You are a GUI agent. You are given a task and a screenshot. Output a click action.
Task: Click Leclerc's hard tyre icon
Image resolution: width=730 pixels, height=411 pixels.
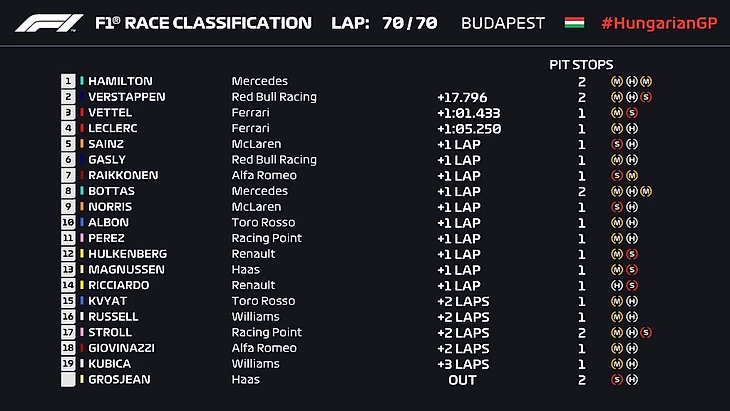[x=633, y=129]
